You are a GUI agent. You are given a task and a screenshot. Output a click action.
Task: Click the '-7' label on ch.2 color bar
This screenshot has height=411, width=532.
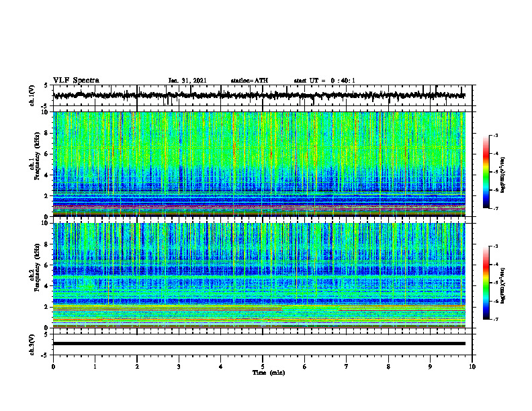(x=495, y=319)
